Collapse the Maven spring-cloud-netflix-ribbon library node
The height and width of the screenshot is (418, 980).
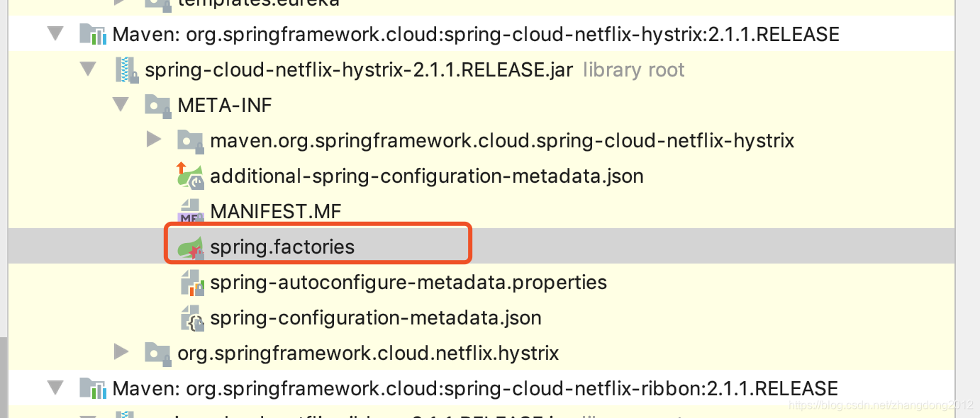coord(55,388)
